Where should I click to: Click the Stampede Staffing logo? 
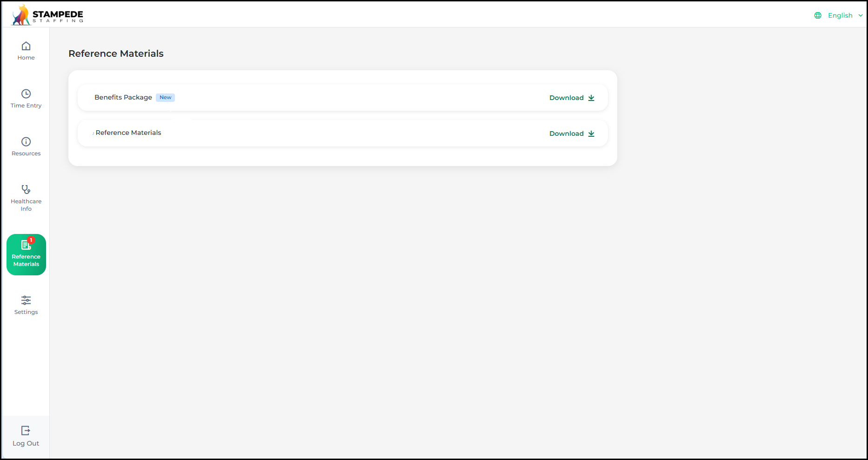coord(47,15)
